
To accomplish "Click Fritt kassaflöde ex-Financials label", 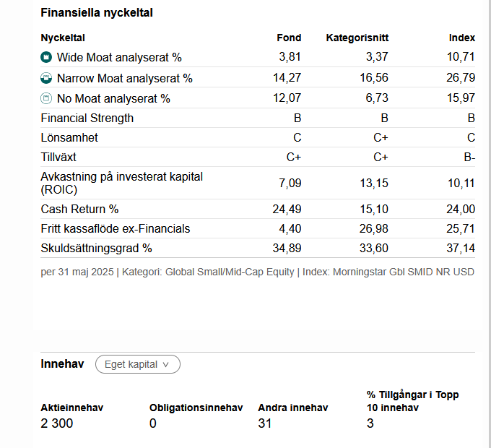I will pyautogui.click(x=116, y=229).
